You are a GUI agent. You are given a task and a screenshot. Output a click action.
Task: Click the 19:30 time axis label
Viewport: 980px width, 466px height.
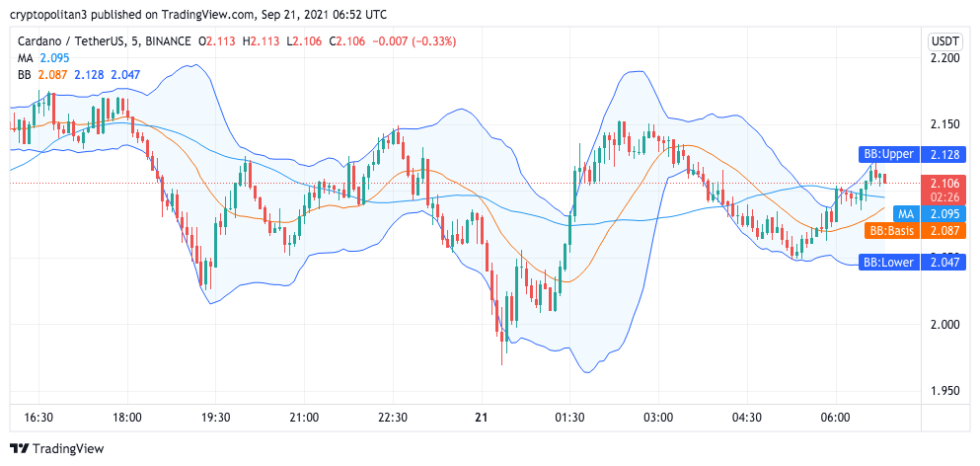[x=215, y=418]
